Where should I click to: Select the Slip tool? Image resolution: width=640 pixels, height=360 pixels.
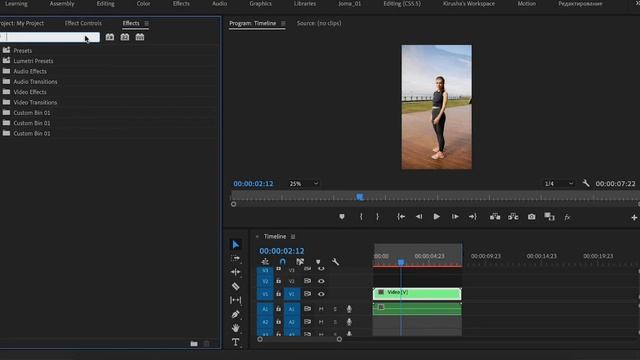pyautogui.click(x=236, y=300)
